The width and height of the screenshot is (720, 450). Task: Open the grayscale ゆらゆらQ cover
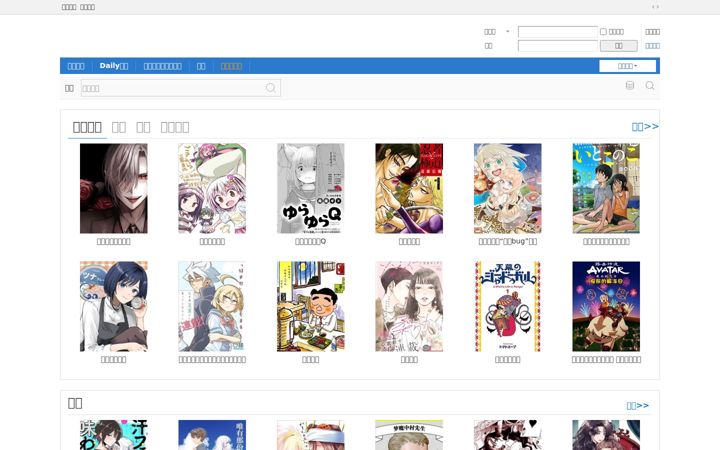pyautogui.click(x=311, y=188)
